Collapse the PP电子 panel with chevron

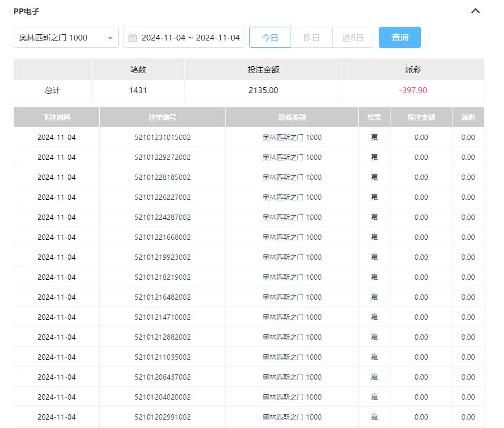[x=475, y=11]
